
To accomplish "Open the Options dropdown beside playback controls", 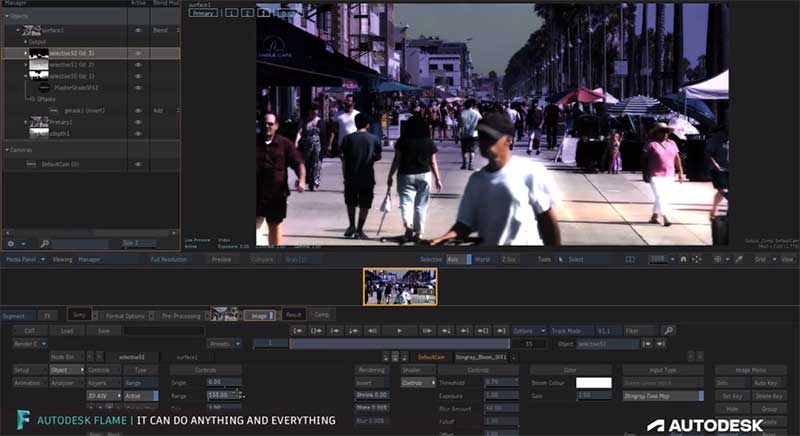I will pos(528,331).
